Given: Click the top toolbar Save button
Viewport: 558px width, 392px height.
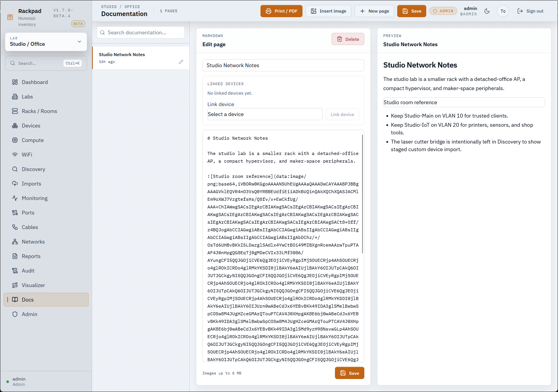Looking at the screenshot, I should click(412, 11).
